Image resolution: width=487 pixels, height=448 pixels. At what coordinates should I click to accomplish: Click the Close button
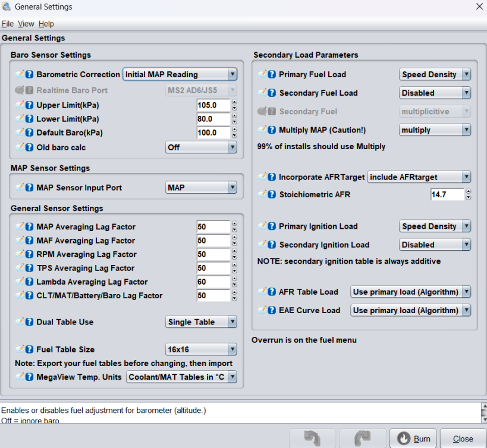[463, 438]
